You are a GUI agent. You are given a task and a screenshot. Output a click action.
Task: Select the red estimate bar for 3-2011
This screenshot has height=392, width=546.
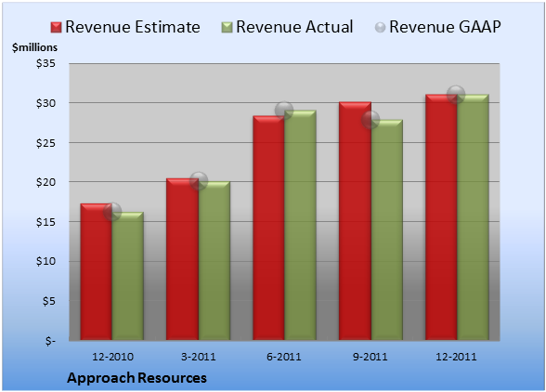tap(182, 259)
